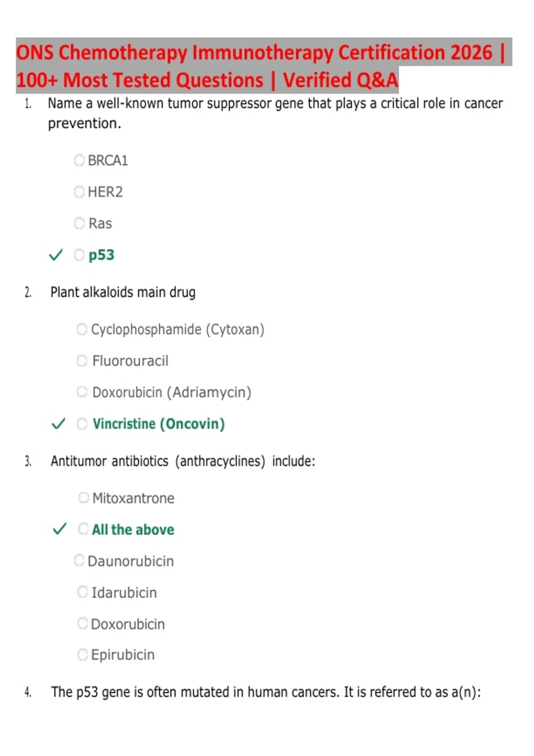Select the Daunorubicin radio button

79,560
